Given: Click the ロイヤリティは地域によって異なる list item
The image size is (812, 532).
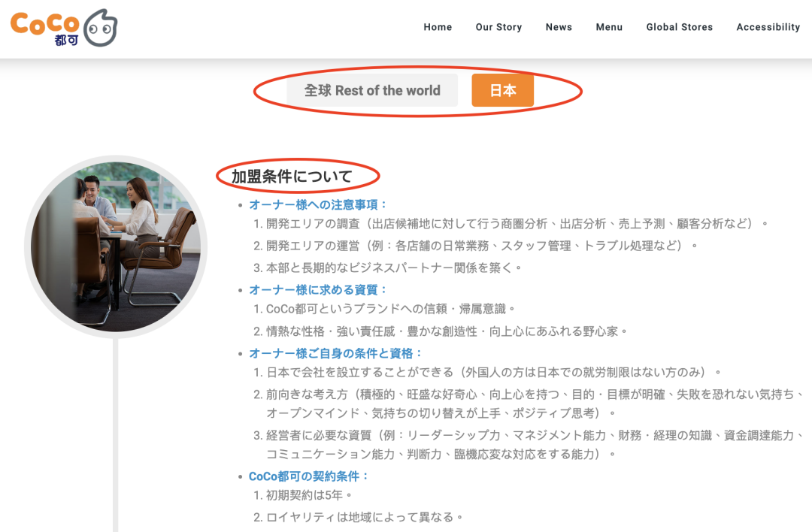Looking at the screenshot, I should pyautogui.click(x=364, y=517).
